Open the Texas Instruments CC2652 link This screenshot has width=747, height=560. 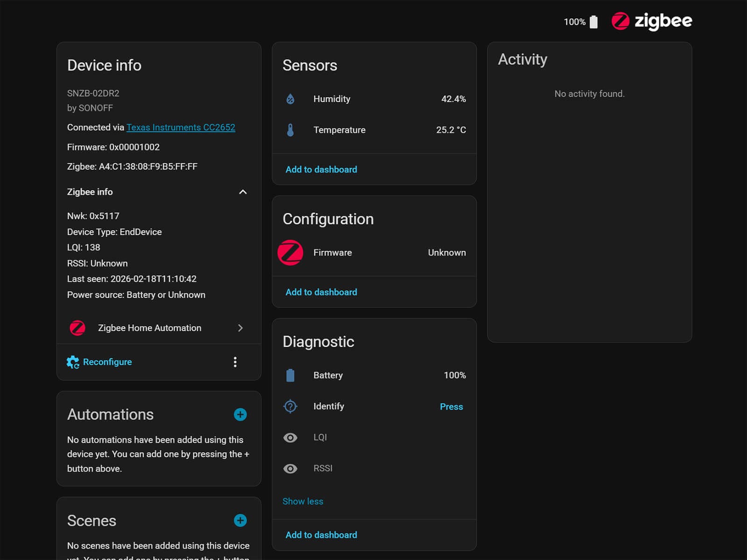coord(181,127)
